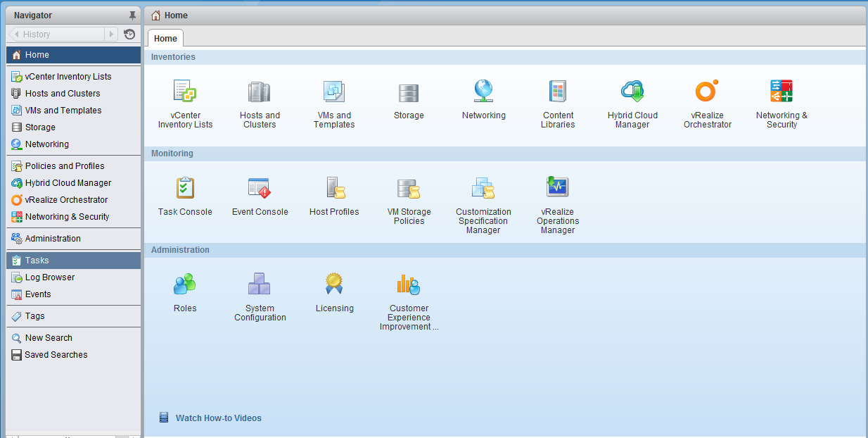The height and width of the screenshot is (438, 868).
Task: Open Saved Searches in Navigator
Action: tap(74, 355)
